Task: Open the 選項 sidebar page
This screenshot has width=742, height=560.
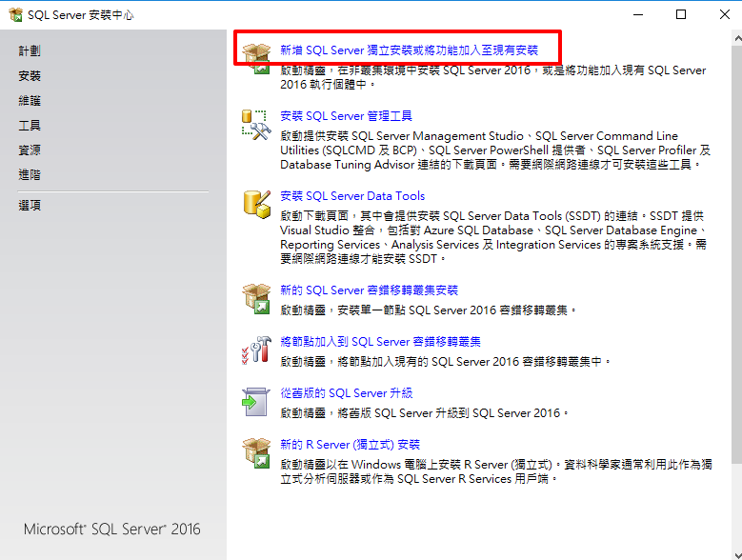Action: click(30, 206)
